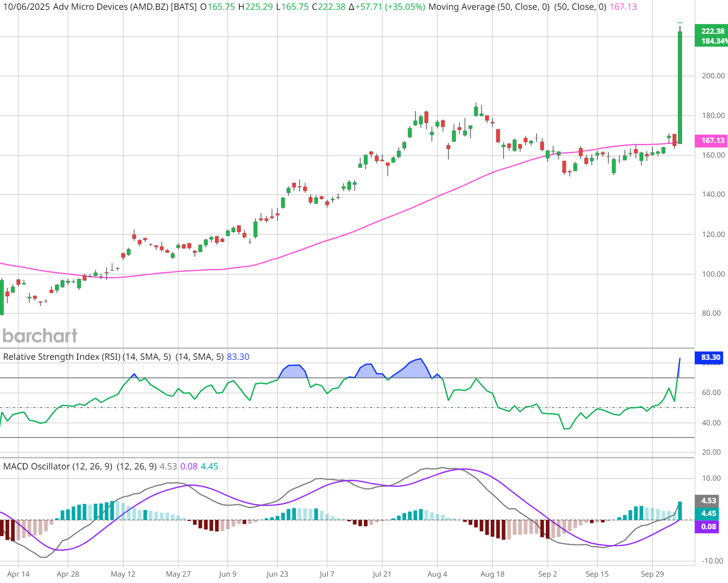Click the Apr 14 date label
The height and width of the screenshot is (583, 728).
19,574
